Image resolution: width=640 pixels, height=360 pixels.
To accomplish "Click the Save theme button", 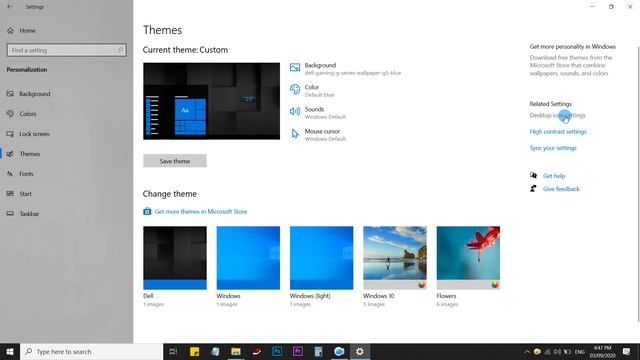I will click(x=175, y=161).
